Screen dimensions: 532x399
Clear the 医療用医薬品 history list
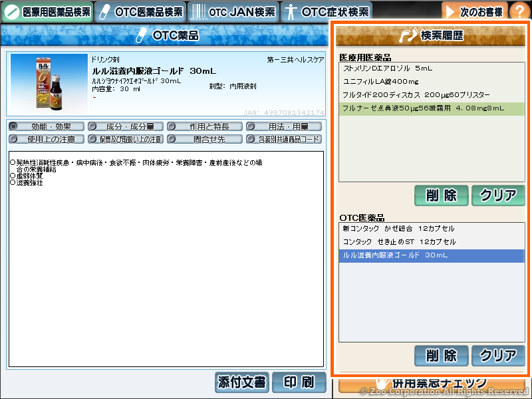(498, 196)
